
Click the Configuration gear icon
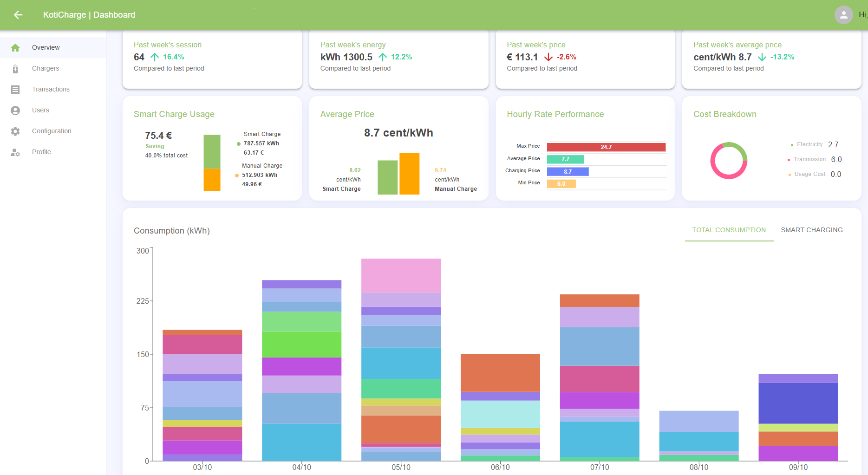[x=15, y=131]
